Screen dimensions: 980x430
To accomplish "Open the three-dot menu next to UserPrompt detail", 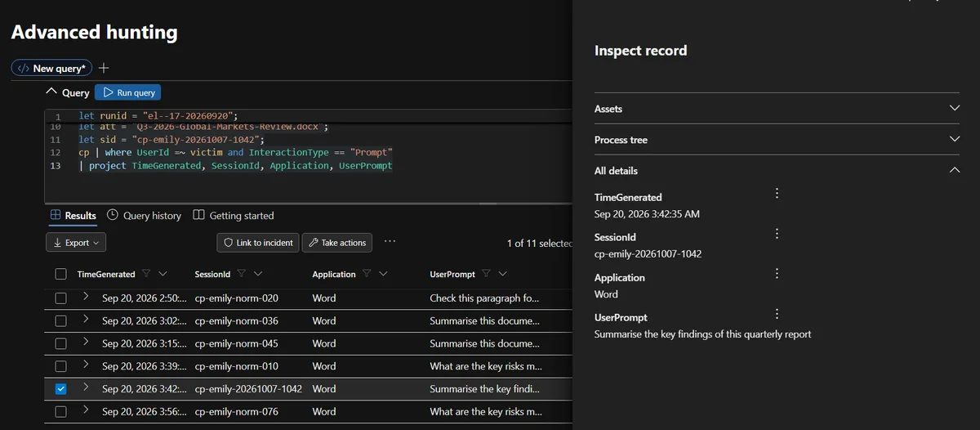I will [x=777, y=314].
